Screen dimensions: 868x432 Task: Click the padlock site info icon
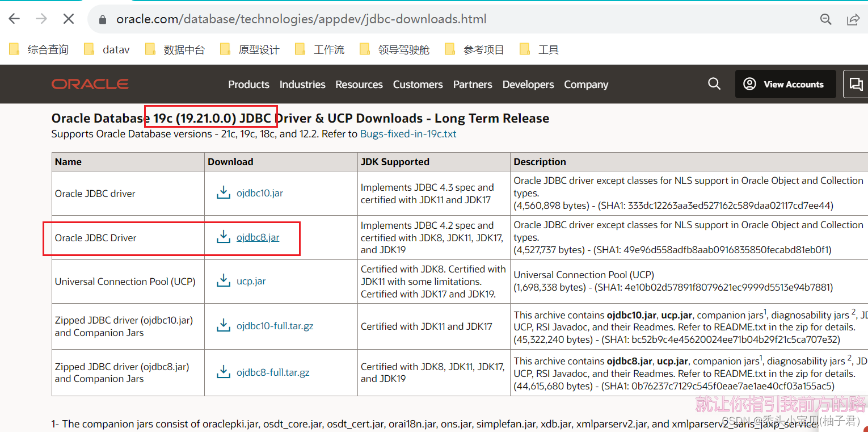pos(103,19)
